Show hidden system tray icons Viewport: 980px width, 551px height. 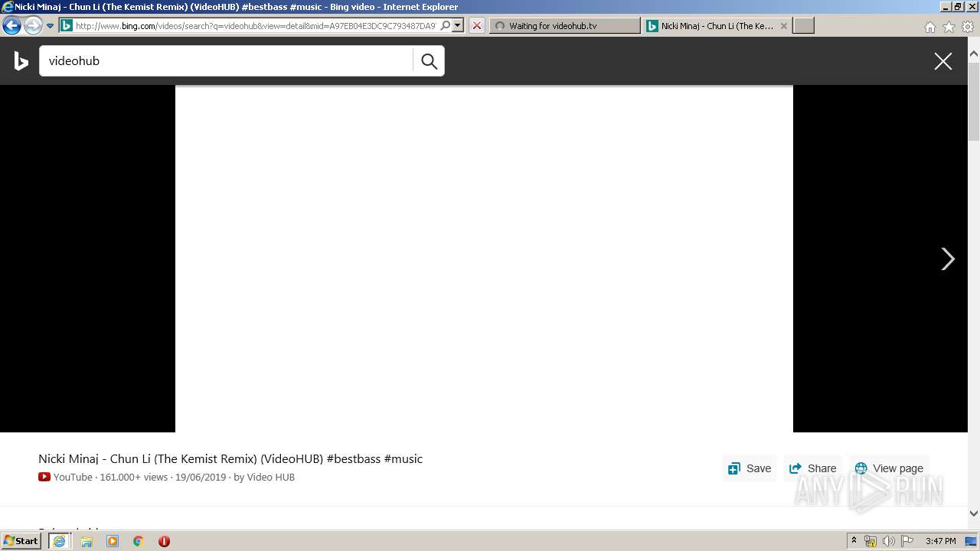pyautogui.click(x=854, y=541)
